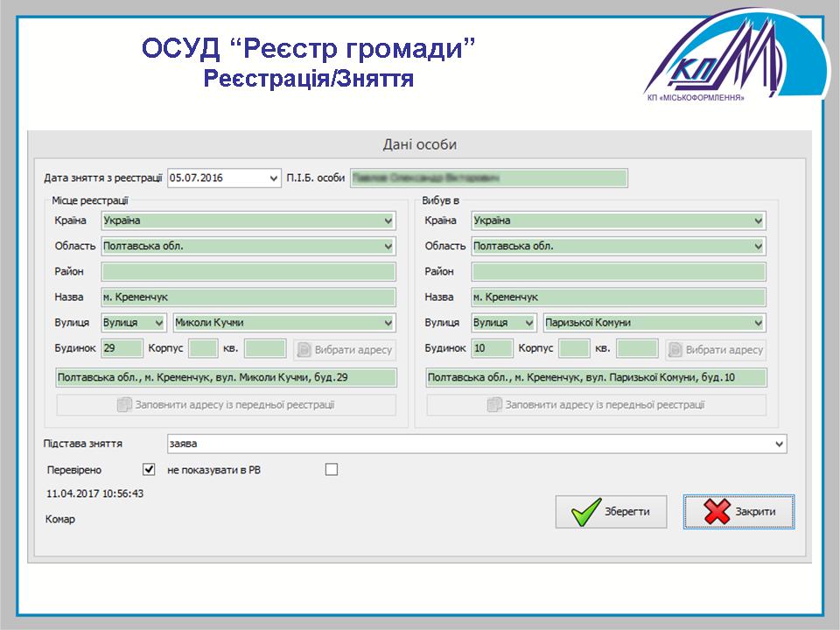Enable the не показувати в РВ checkbox
The width and height of the screenshot is (840, 630).
[331, 470]
